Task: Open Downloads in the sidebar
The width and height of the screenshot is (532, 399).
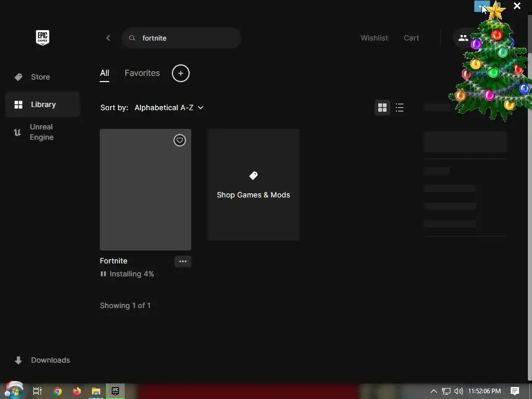Action: (43, 360)
